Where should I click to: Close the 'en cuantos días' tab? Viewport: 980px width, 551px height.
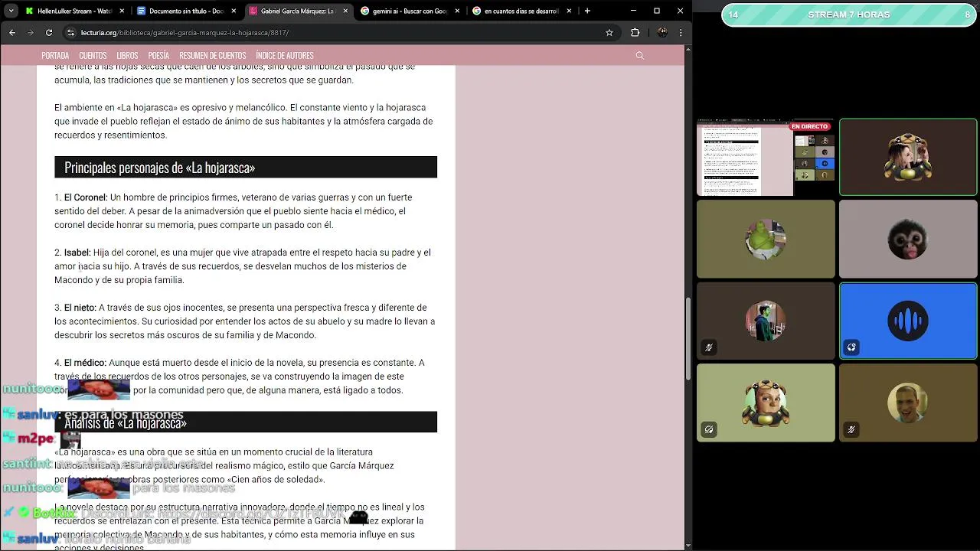569,11
